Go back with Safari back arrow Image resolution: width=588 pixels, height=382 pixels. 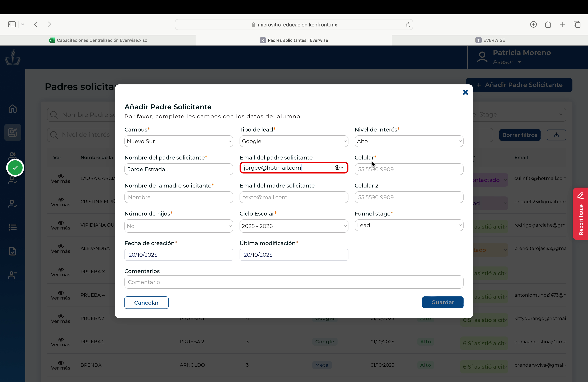click(36, 24)
